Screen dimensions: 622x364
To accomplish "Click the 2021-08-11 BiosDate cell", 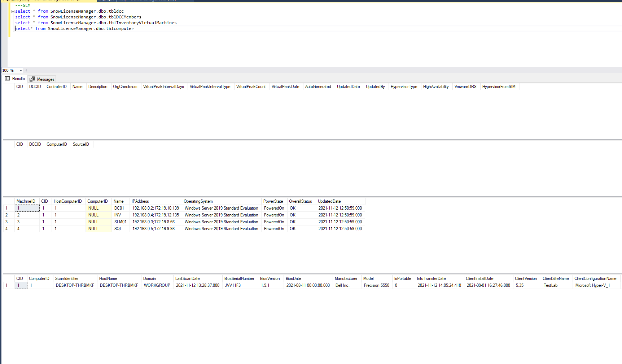I will pyautogui.click(x=308, y=285).
